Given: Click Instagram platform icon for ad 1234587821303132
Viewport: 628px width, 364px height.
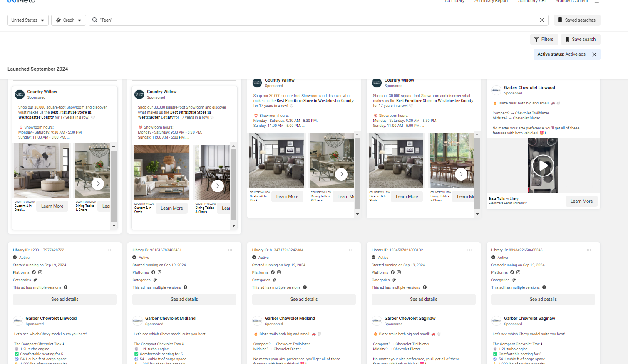Looking at the screenshot, I should 399,272.
